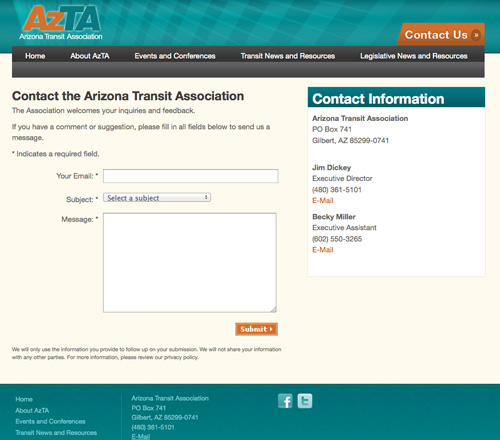Open Legislative News and Resources menu
This screenshot has height=440, width=500.
click(x=414, y=56)
